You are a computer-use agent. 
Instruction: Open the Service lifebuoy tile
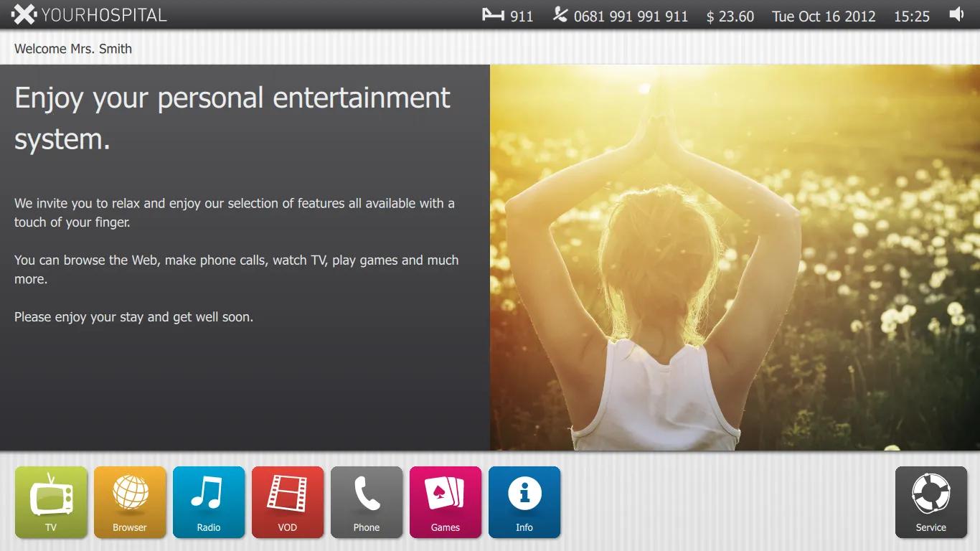tap(931, 502)
